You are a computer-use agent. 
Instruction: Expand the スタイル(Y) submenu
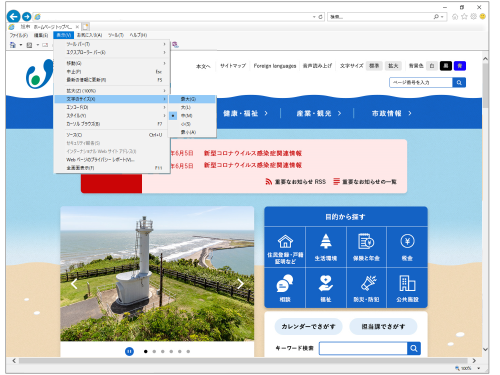112,115
